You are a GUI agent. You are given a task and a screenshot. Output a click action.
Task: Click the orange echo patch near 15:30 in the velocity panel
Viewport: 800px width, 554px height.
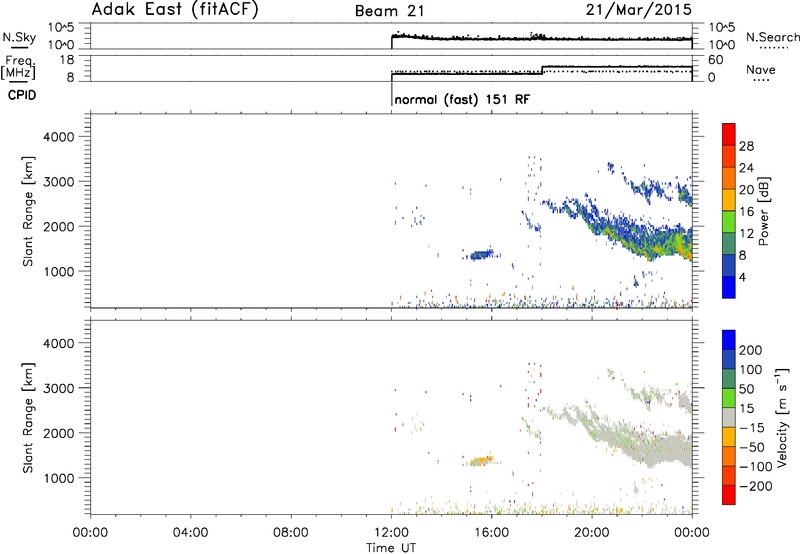[x=482, y=461]
